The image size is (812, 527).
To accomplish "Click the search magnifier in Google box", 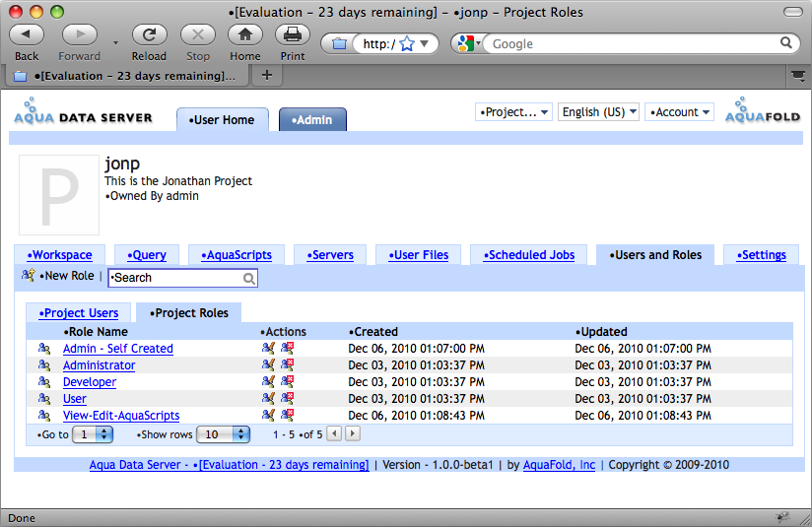I will click(786, 43).
